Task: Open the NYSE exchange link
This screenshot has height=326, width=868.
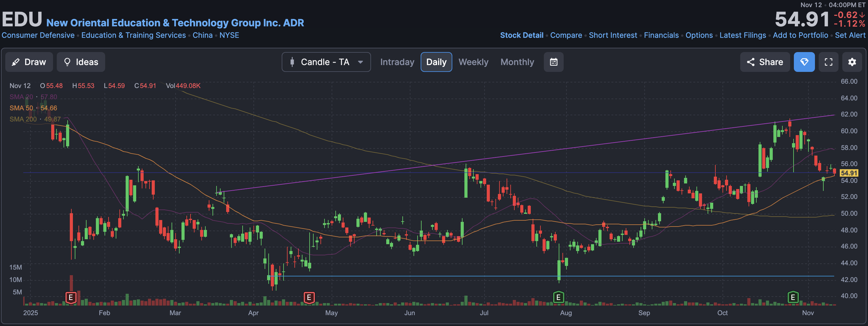Action: [229, 35]
